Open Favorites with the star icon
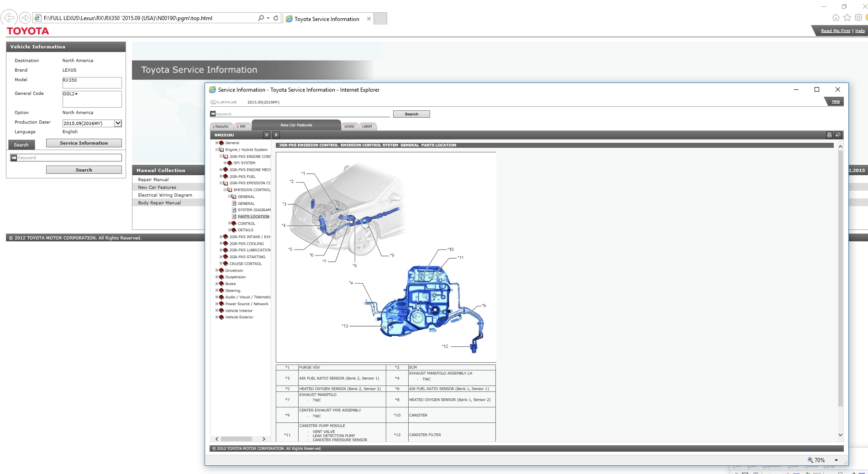The height and width of the screenshot is (474, 868). [847, 18]
